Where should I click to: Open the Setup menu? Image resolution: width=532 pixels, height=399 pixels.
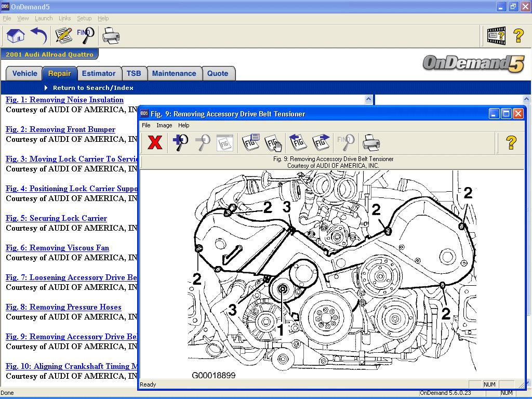(84, 18)
